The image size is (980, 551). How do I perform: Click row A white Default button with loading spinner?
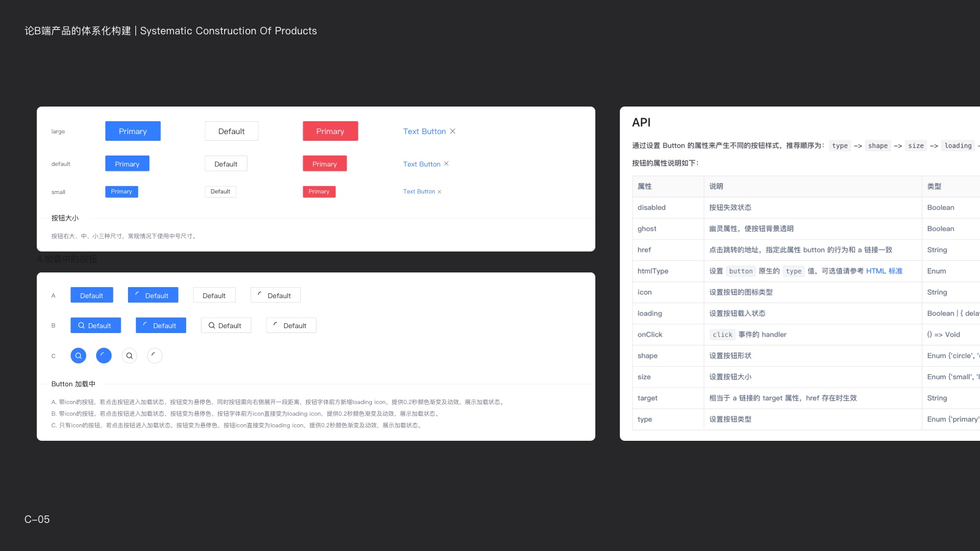[275, 296]
